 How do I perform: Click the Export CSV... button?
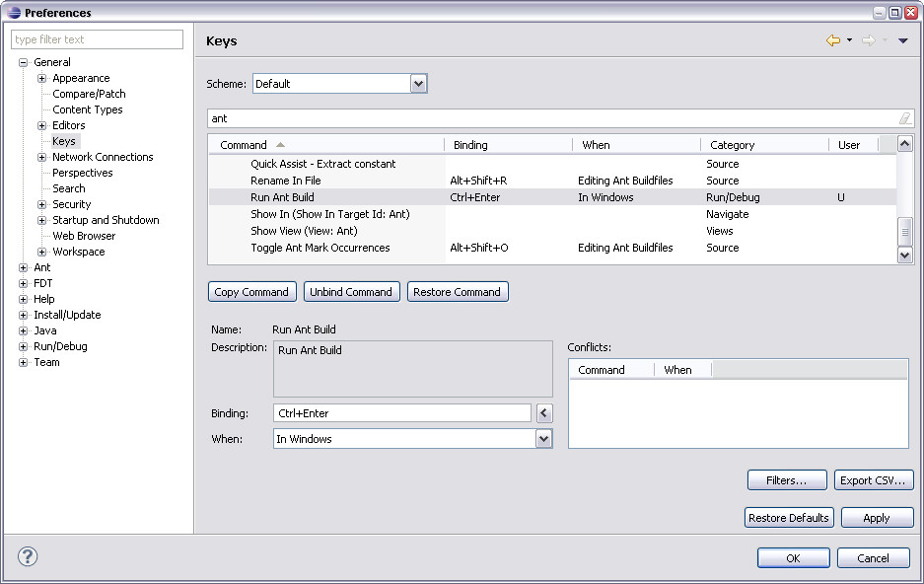click(x=874, y=480)
